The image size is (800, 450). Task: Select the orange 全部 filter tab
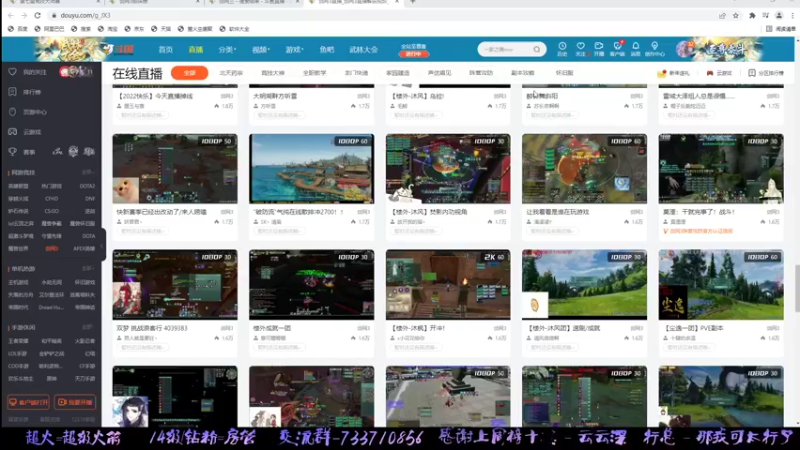[189, 73]
